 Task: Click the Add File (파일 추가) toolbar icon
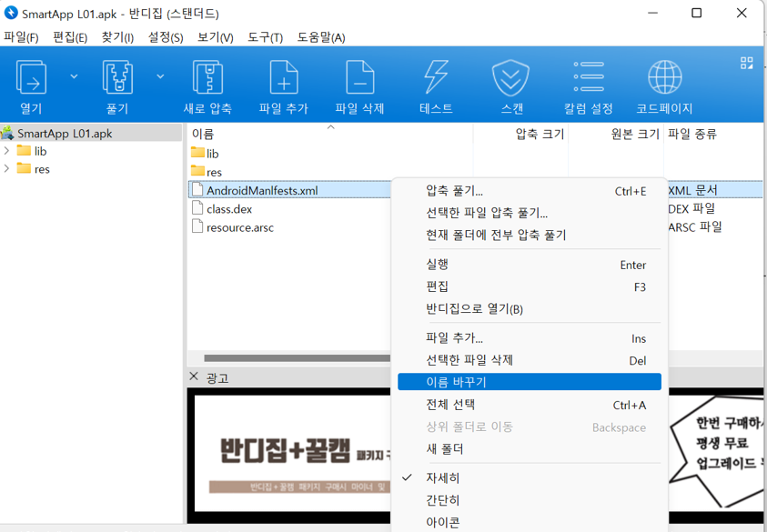[284, 76]
